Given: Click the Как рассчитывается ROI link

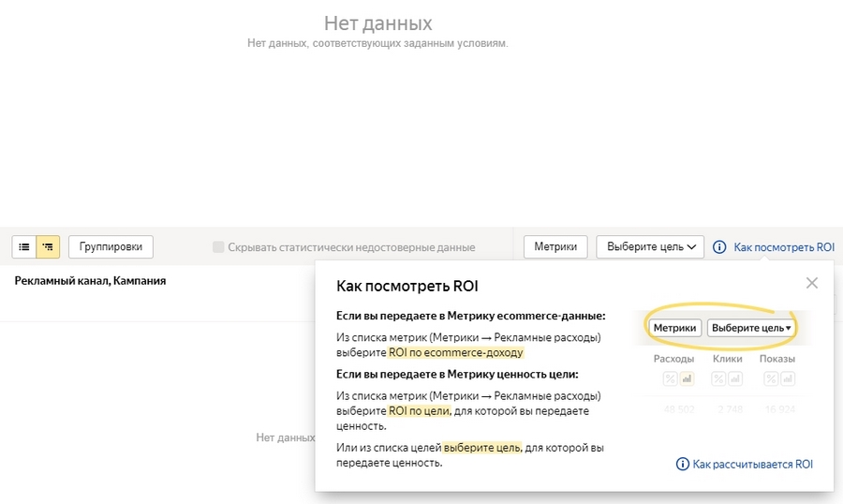Looking at the screenshot, I should tap(753, 465).
